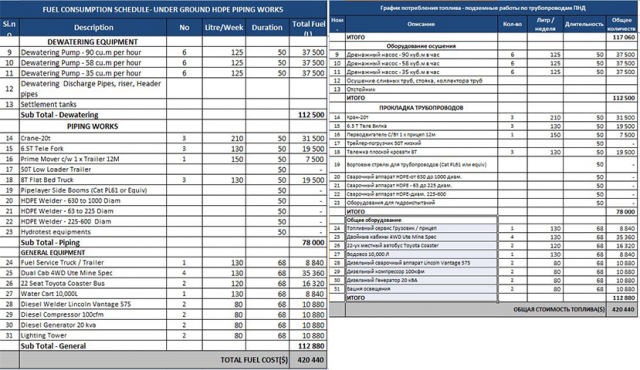This screenshot has height=370, width=640.
Task: Select the 'DEWATERING EQUIPMENT' section heading
Action: pyautogui.click(x=93, y=42)
